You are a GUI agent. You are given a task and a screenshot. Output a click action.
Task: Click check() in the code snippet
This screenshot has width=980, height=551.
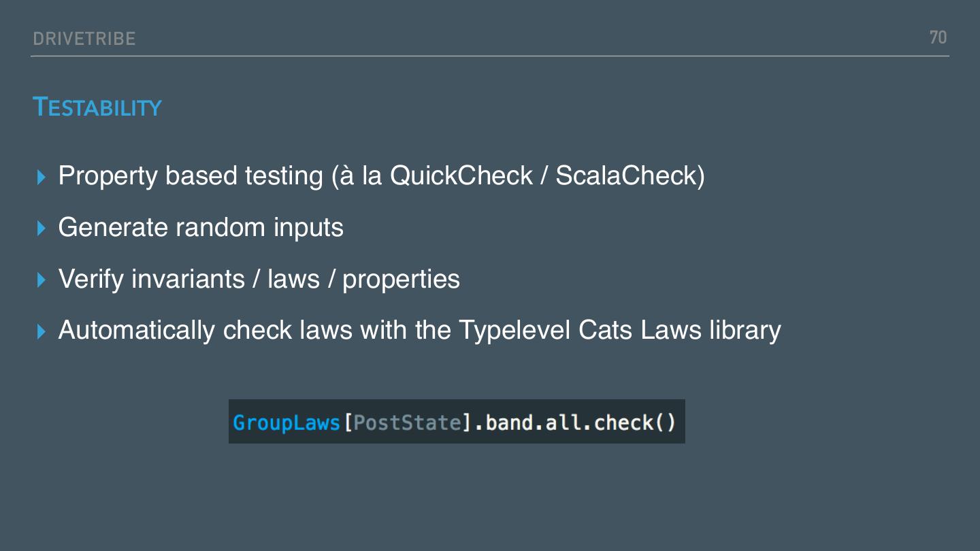[634, 422]
